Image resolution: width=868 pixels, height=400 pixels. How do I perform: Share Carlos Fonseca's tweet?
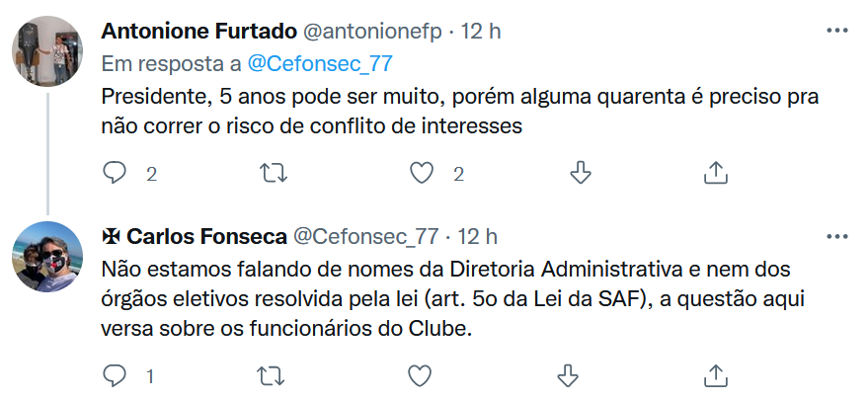pos(715,375)
